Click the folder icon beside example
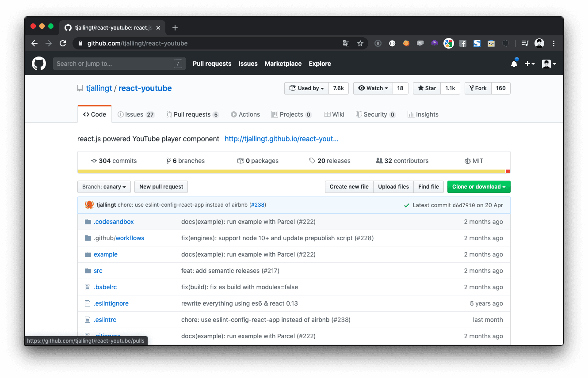 [x=88, y=254]
